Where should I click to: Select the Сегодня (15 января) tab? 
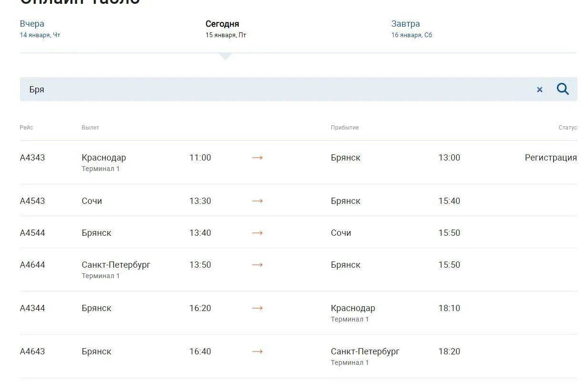tap(222, 24)
